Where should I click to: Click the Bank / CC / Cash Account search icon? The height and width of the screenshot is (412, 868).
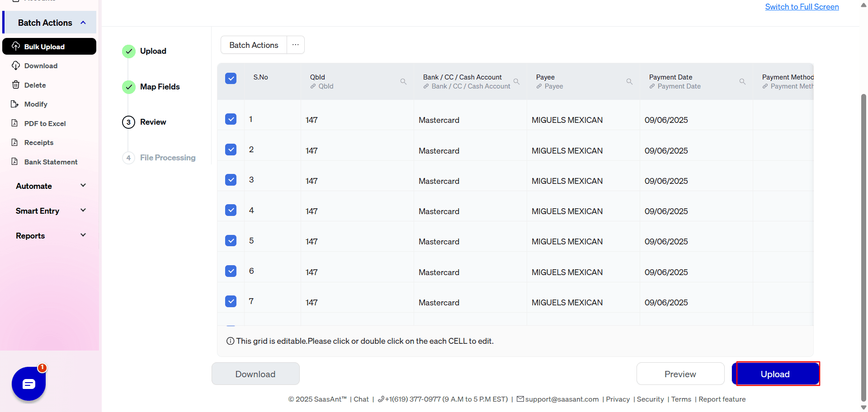(516, 81)
